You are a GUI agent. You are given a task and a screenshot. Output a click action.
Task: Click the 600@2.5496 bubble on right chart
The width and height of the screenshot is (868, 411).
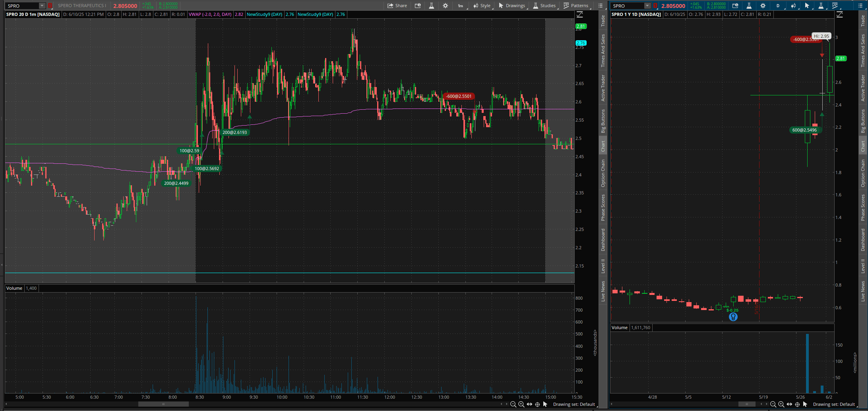click(x=804, y=130)
